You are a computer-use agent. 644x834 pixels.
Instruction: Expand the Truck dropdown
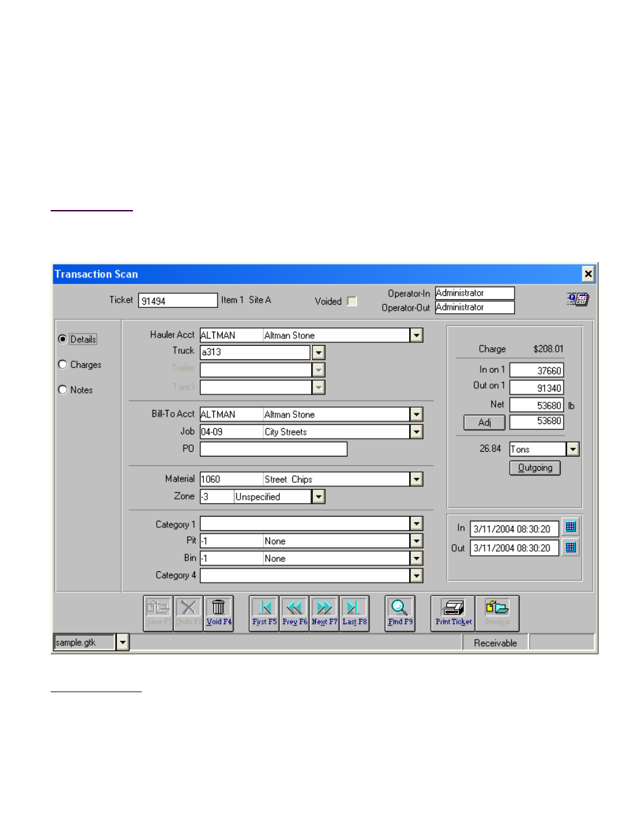click(x=319, y=353)
